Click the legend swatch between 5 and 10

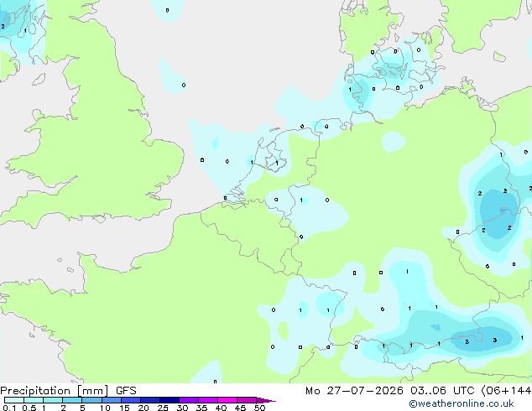[91, 400]
